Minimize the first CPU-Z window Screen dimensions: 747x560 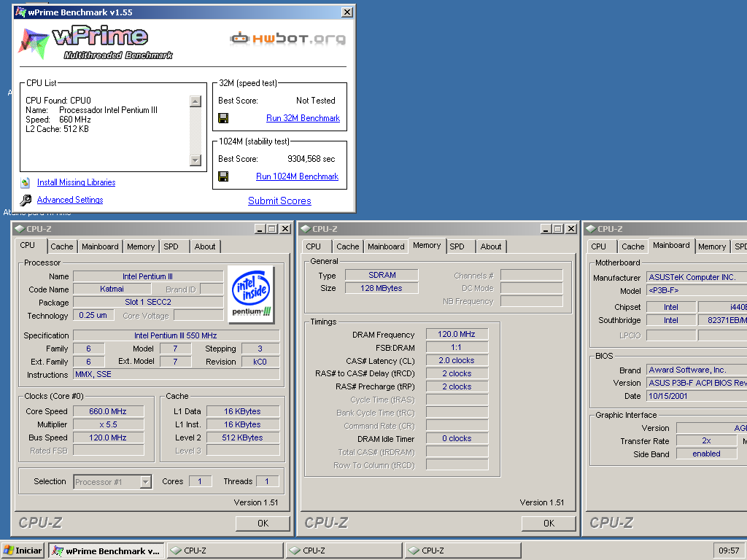click(260, 229)
